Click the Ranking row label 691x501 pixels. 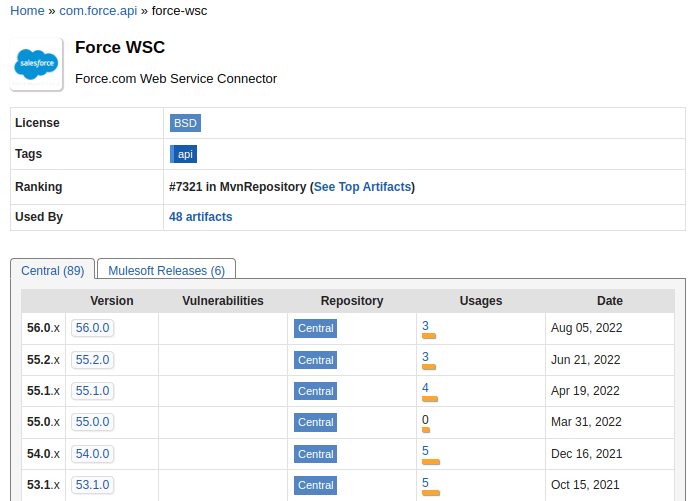click(x=38, y=187)
